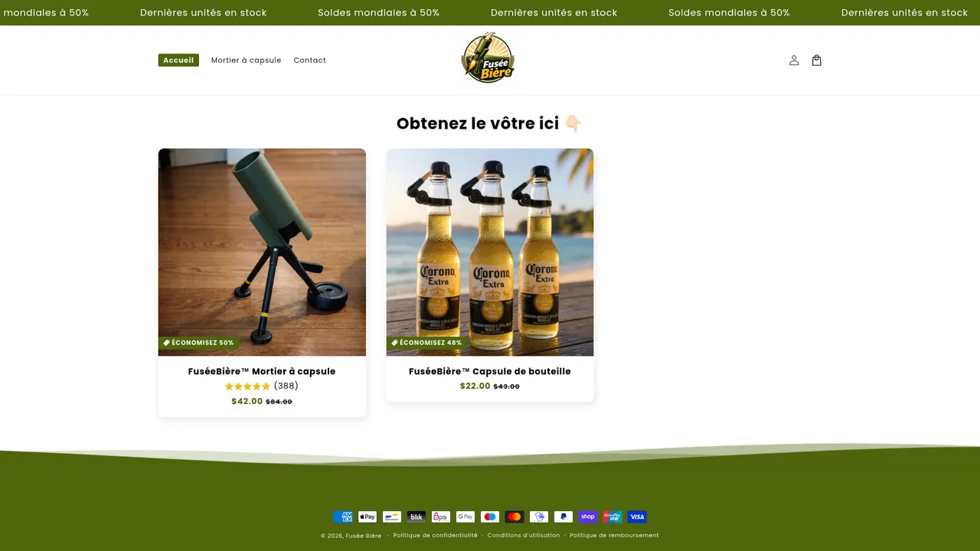This screenshot has height=551, width=980.
Task: Click the $42.00 sale price
Action: [x=247, y=401]
